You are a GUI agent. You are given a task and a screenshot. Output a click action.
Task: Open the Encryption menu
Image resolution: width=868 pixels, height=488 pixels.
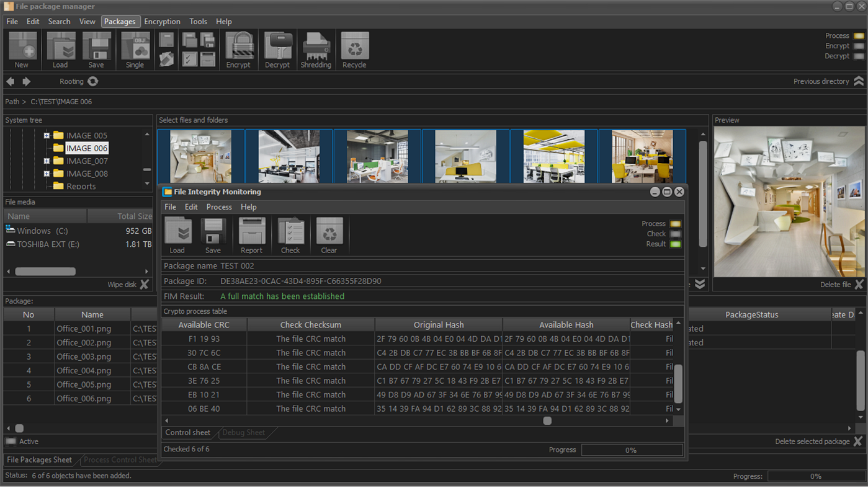click(x=162, y=22)
